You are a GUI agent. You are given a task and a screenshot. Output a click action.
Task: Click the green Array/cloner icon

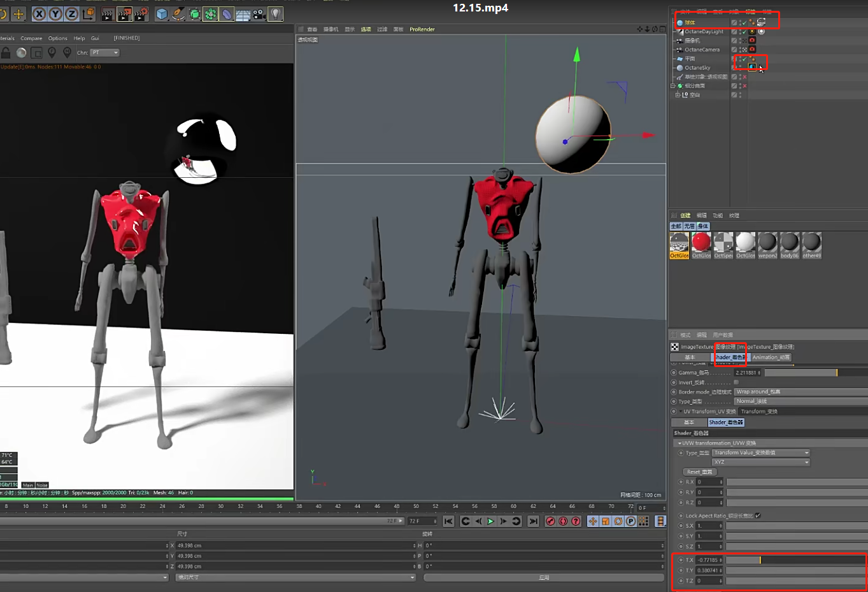211,13
